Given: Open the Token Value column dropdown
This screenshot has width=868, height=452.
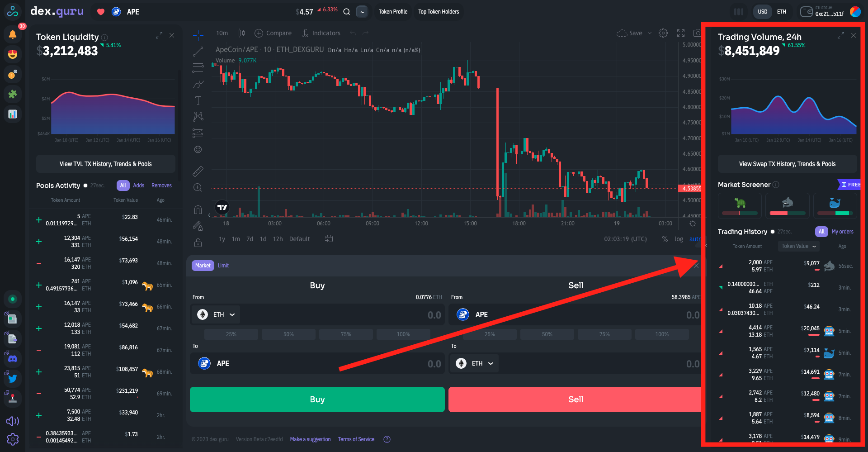Looking at the screenshot, I should tap(799, 246).
